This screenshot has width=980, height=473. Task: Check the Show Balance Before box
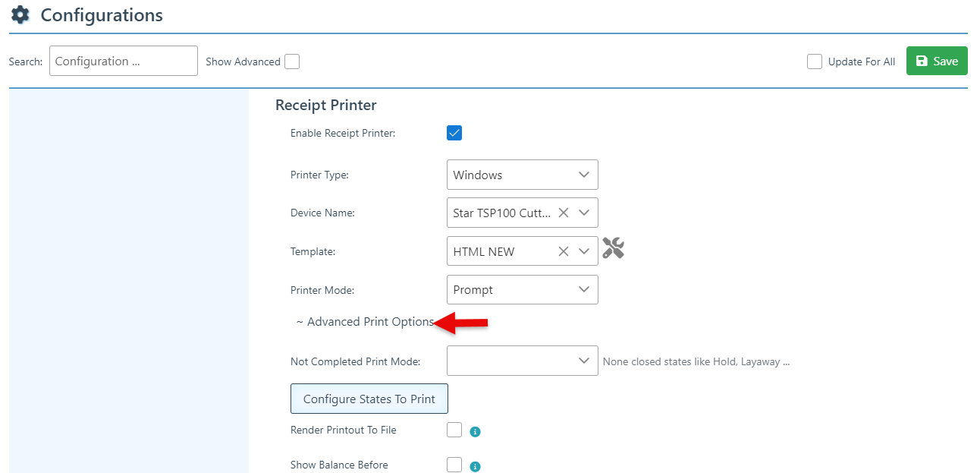(x=454, y=465)
